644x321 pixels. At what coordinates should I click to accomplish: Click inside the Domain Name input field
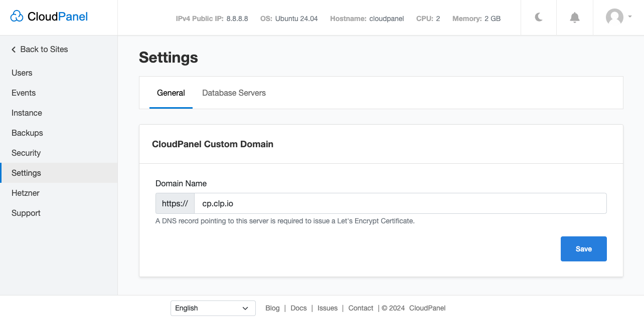(x=351, y=203)
